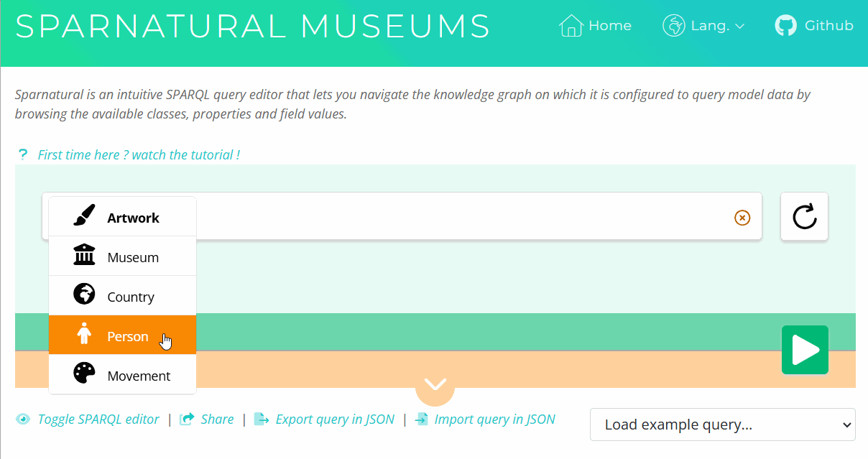
Task: Choose Movement from the class list
Action: click(122, 375)
